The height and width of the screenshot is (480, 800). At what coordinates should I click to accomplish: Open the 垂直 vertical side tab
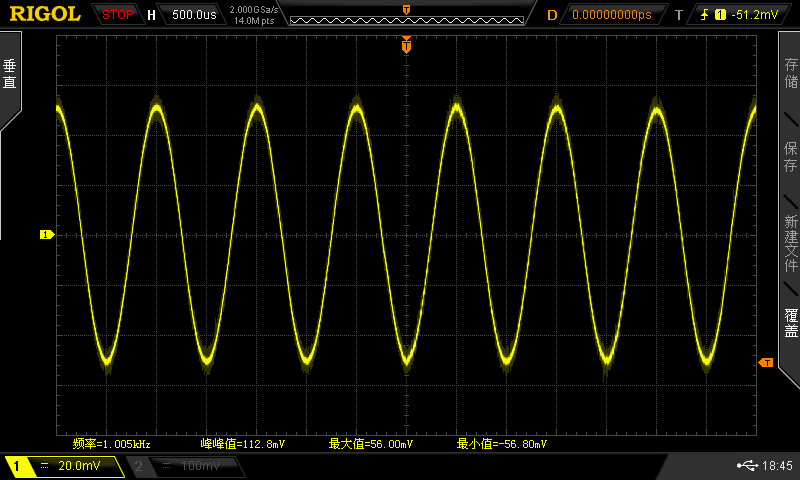pyautogui.click(x=10, y=74)
